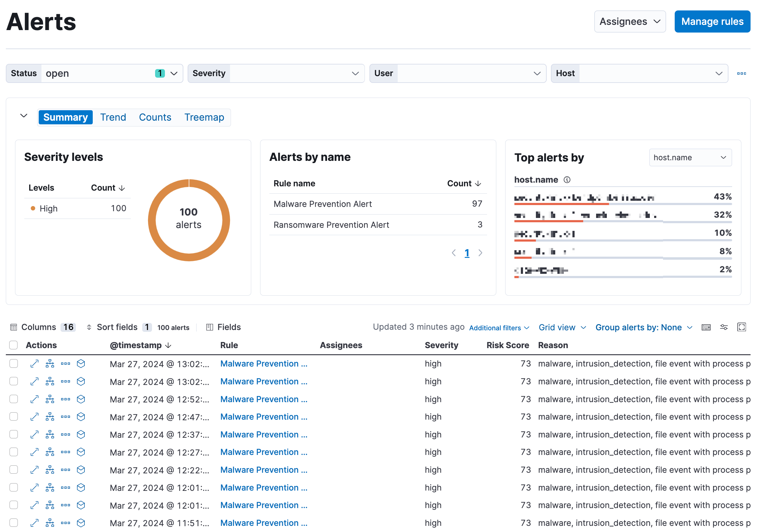Switch to the Treemap tab
This screenshot has height=532, width=761.
(x=204, y=117)
